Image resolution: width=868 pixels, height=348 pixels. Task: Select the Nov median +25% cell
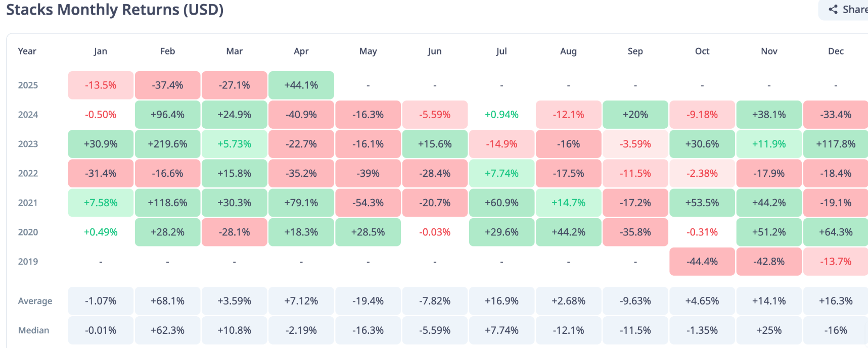(769, 330)
